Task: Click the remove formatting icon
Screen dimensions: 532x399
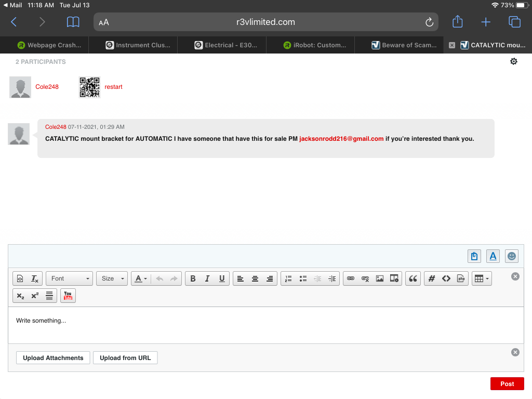Action: tap(35, 278)
